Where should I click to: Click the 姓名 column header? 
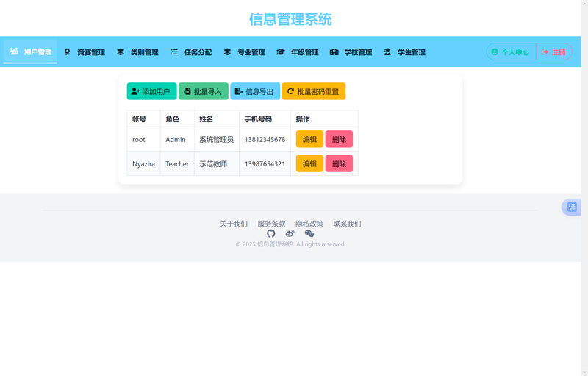[x=217, y=119]
